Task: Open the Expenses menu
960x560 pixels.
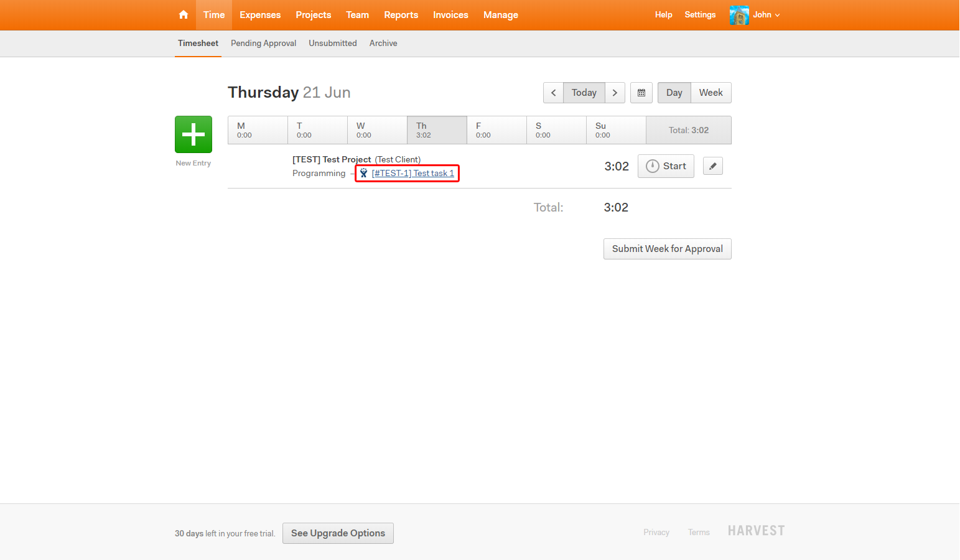Action: click(x=260, y=15)
